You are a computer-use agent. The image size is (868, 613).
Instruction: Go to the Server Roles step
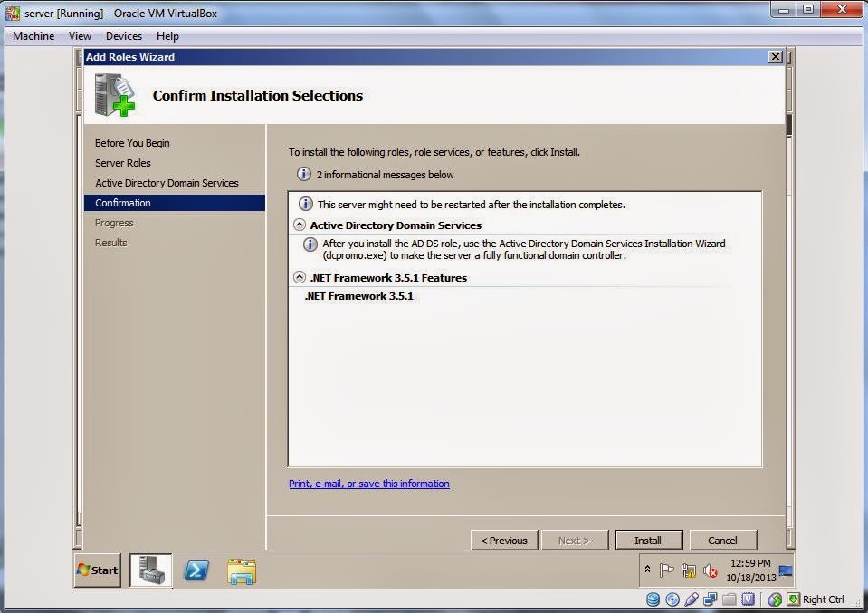pyautogui.click(x=122, y=163)
